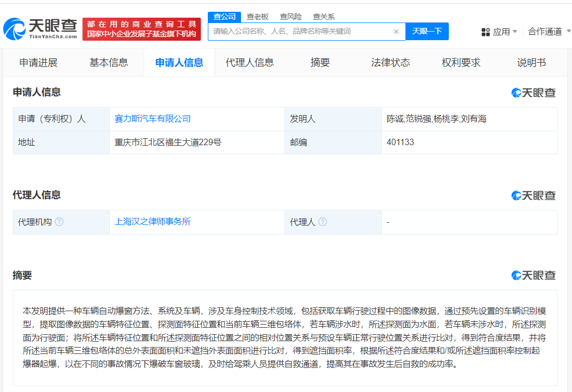Screen dimensions: 572x392
Task: Click the help icon next to 代理人
Action: click(322, 222)
